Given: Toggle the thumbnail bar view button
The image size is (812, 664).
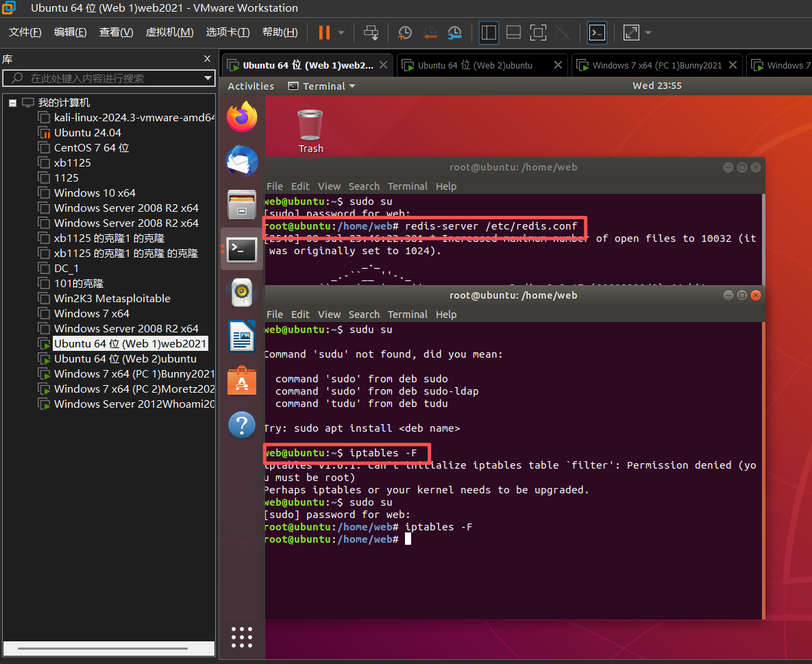Looking at the screenshot, I should point(513,33).
